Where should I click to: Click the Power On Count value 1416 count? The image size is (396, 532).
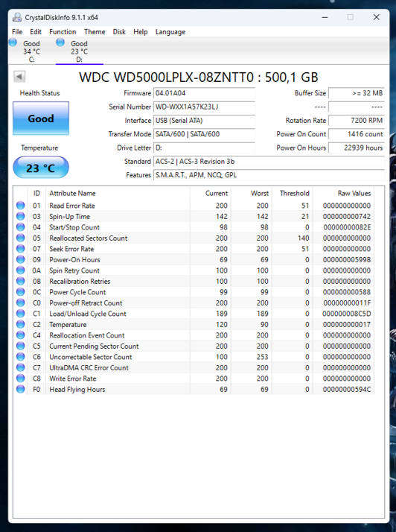click(357, 134)
